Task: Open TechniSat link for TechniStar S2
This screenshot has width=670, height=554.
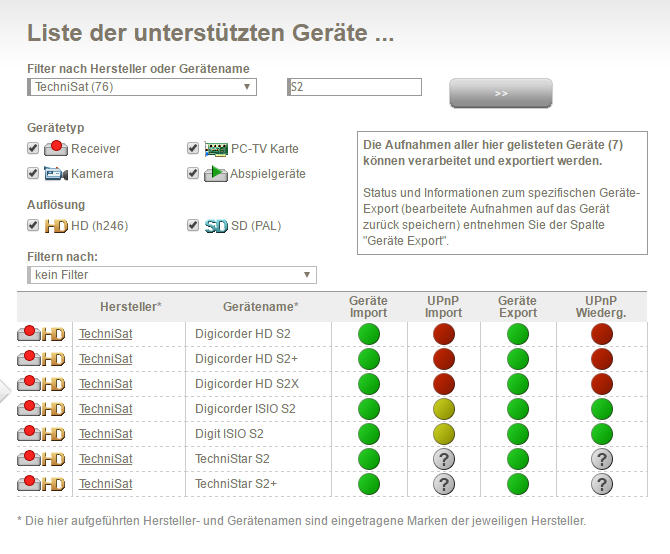Action: pyautogui.click(x=106, y=458)
